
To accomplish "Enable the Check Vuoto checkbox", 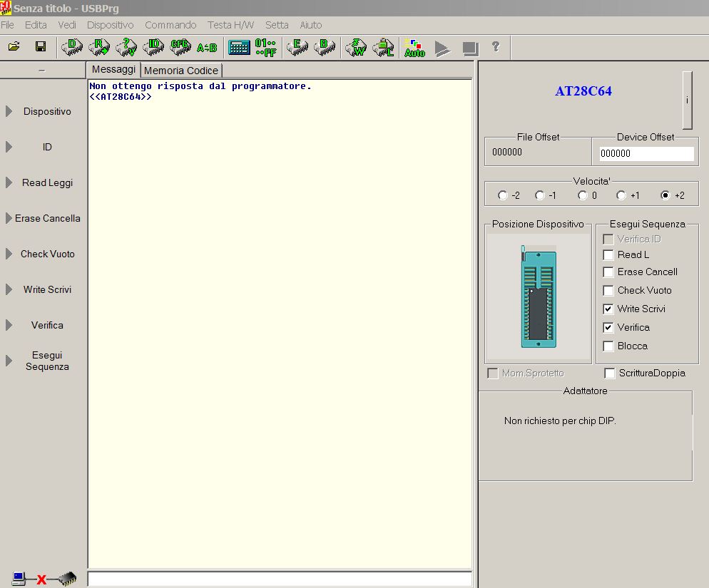I will (608, 291).
